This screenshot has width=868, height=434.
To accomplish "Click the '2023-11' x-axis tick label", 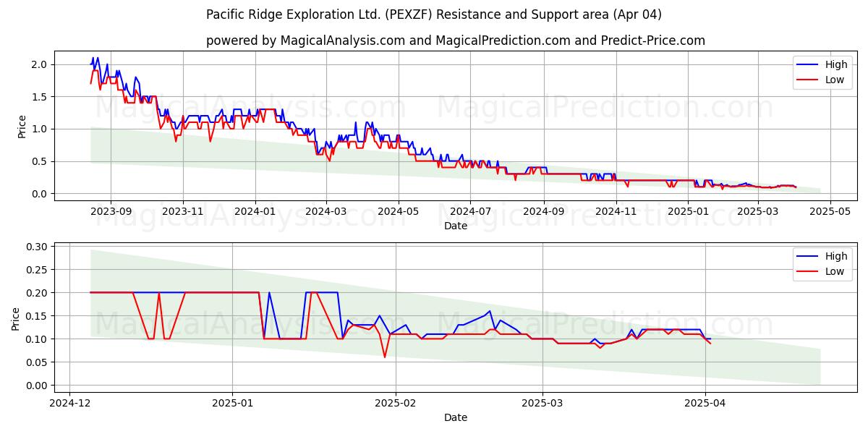I will pyautogui.click(x=183, y=212).
